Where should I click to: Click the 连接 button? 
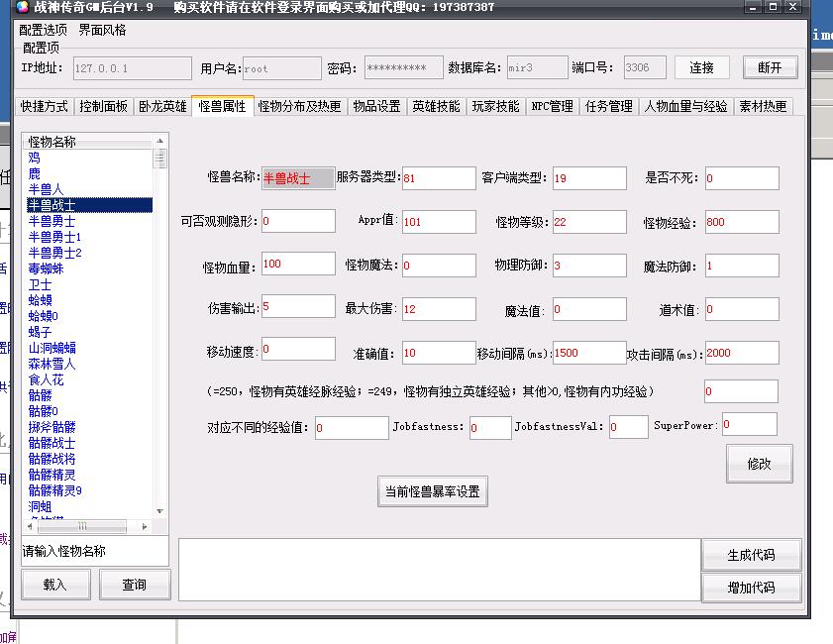pos(701,67)
